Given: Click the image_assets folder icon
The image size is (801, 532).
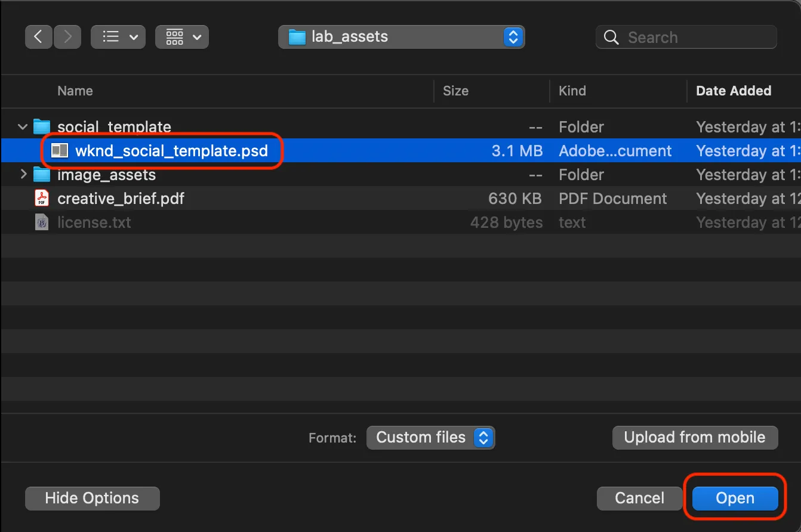Looking at the screenshot, I should 42,174.
